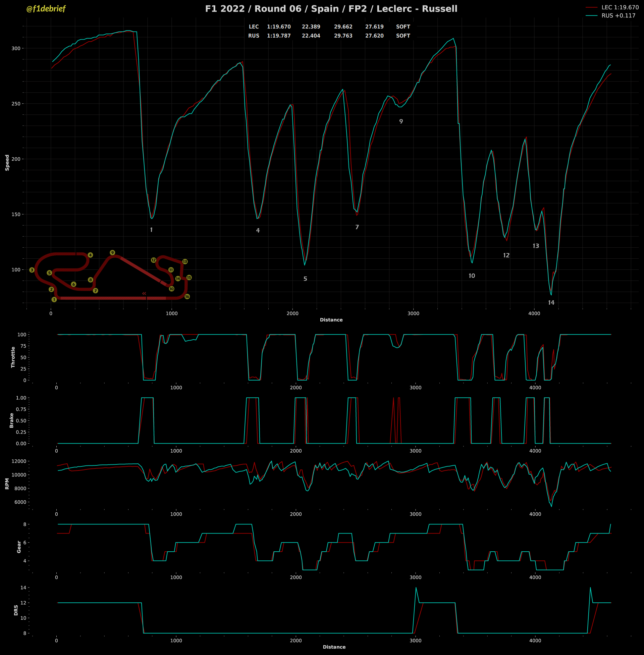The height and width of the screenshot is (655, 644).
Task: Click red direction arrows on track map
Action: pos(144,293)
